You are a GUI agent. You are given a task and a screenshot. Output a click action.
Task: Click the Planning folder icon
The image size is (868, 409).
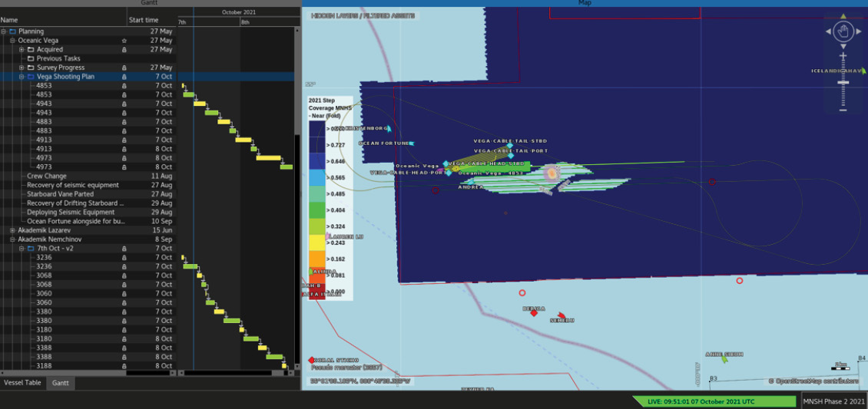coord(13,31)
